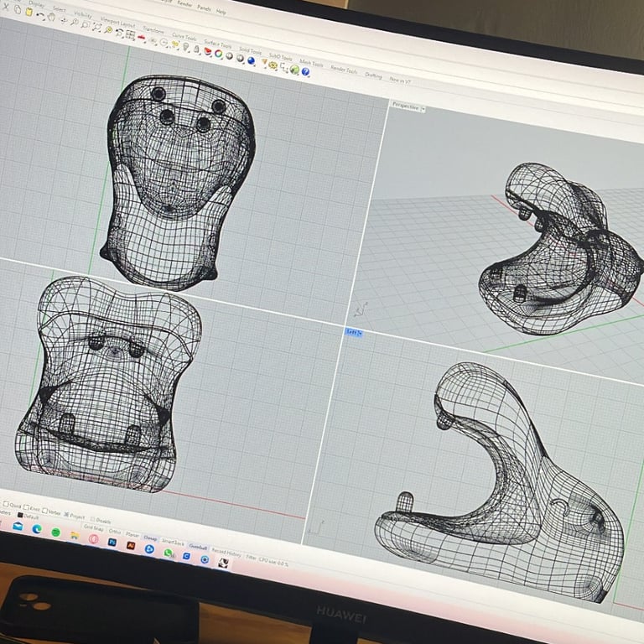Open the Help menu
This screenshot has height=644, width=644.
click(221, 12)
